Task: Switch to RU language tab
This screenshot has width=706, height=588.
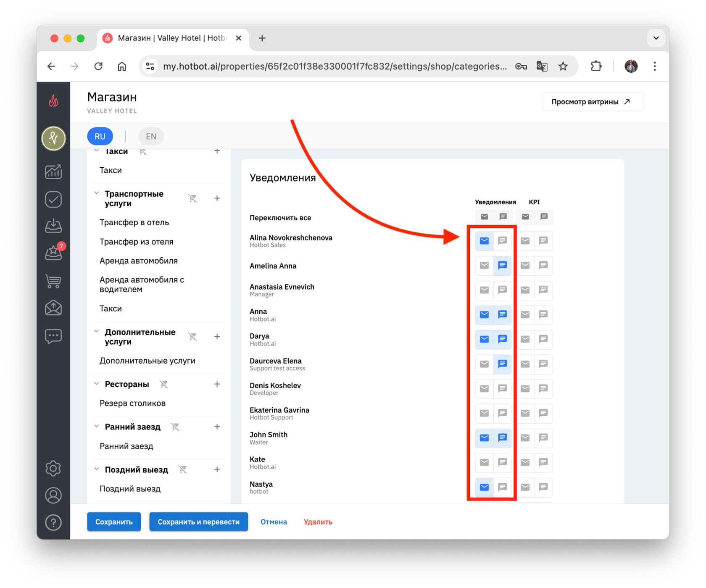Action: [100, 136]
